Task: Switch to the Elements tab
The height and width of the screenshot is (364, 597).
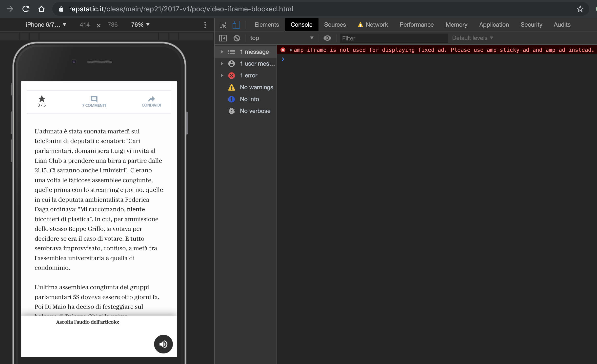Action: [266, 25]
